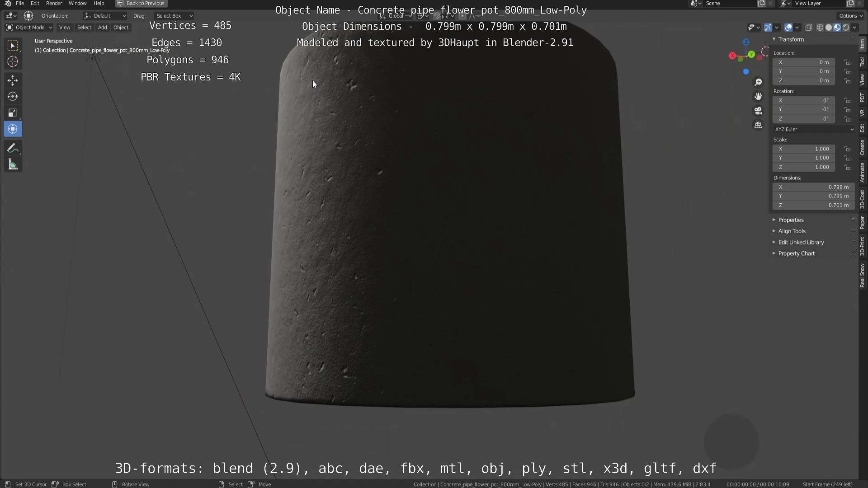Click the red X axis gizmo ball
This screenshot has height=488, width=868.
732,56
